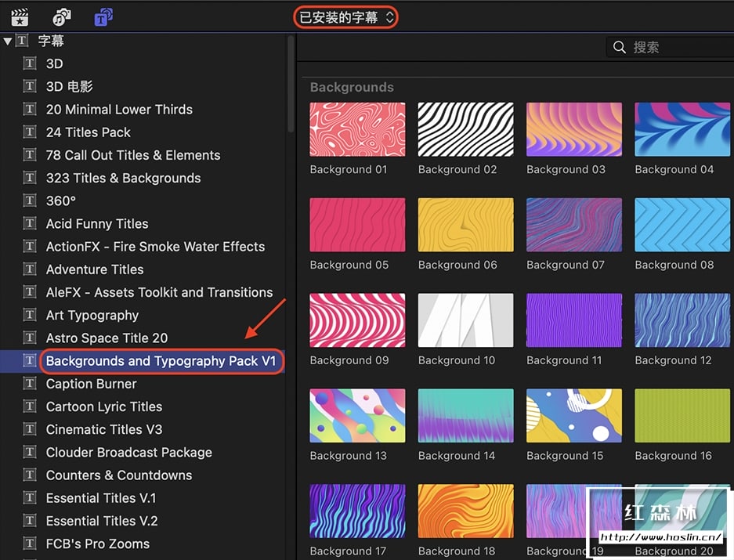
Task: Select Art Typography category
Action: [x=92, y=316]
